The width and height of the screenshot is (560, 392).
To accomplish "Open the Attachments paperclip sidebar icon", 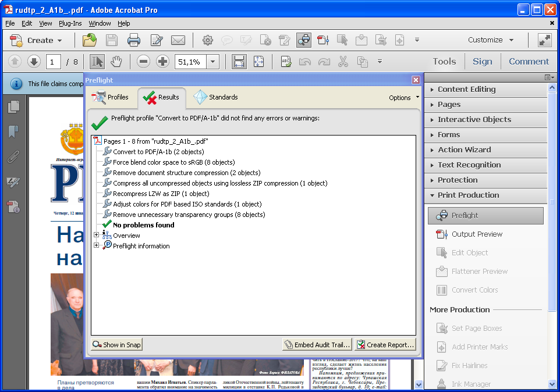I will (x=13, y=156).
